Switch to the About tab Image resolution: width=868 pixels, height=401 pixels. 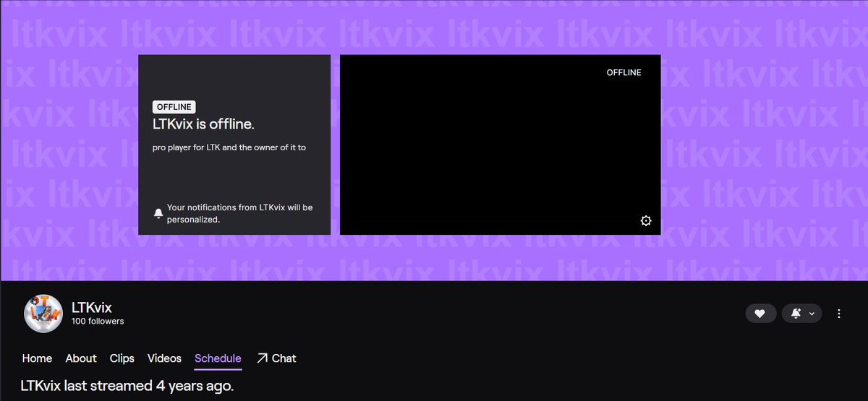81,358
